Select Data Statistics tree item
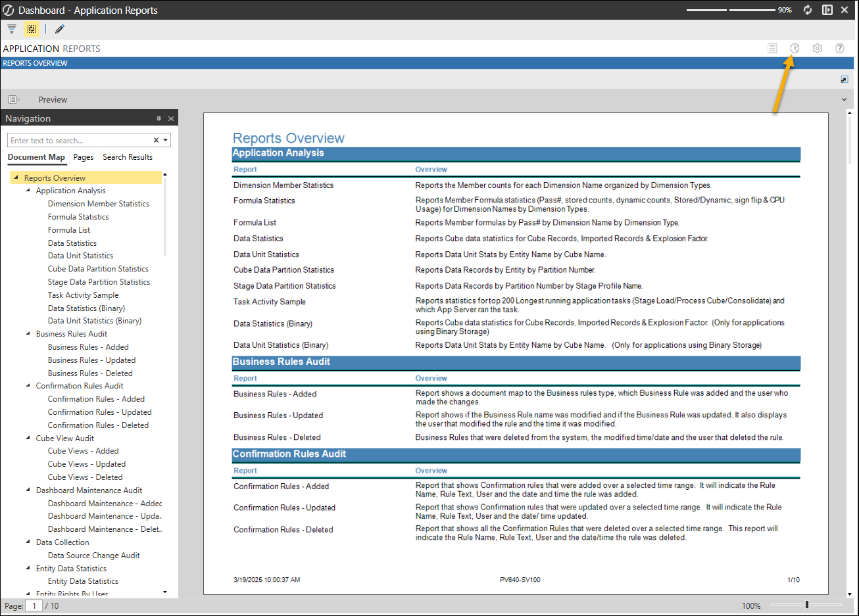 point(72,243)
